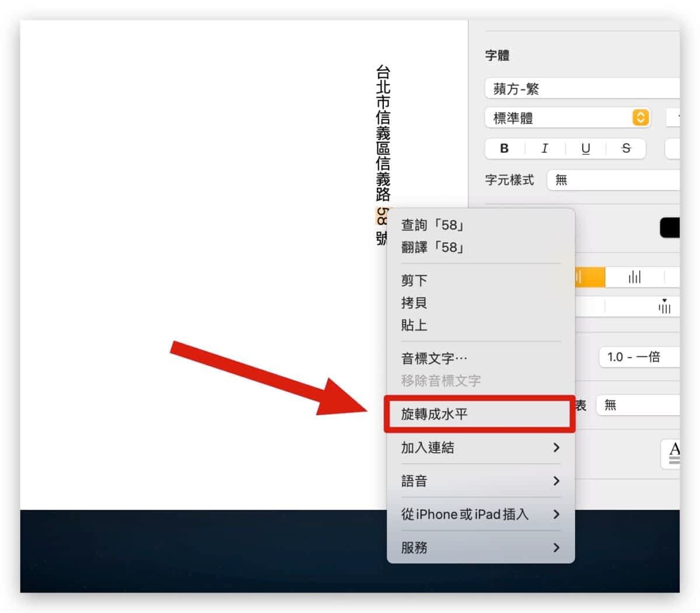Image resolution: width=700 pixels, height=613 pixels.
Task: Choose 音標文字… menu entry
Action: (434, 358)
